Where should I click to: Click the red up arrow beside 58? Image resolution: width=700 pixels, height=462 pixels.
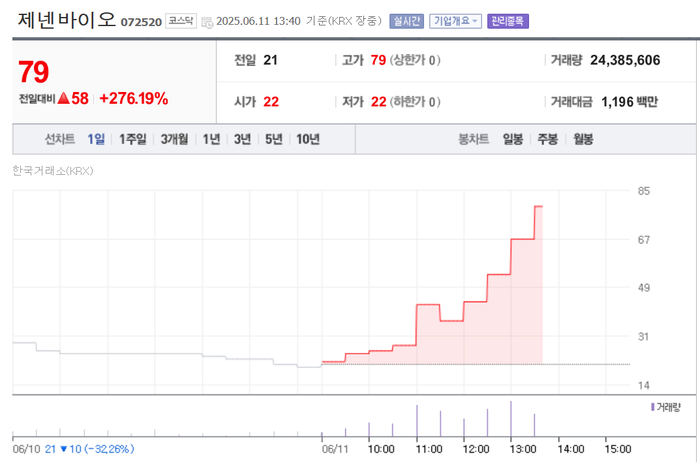click(x=63, y=98)
